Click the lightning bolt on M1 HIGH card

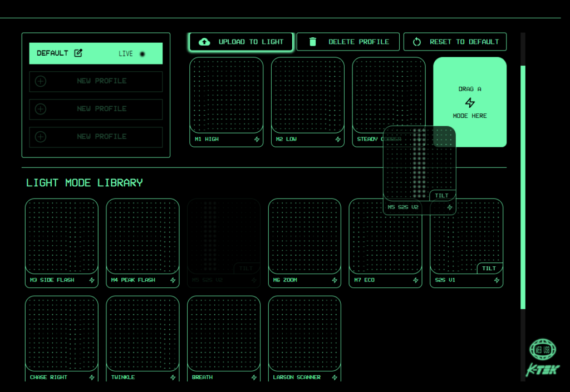(x=257, y=140)
